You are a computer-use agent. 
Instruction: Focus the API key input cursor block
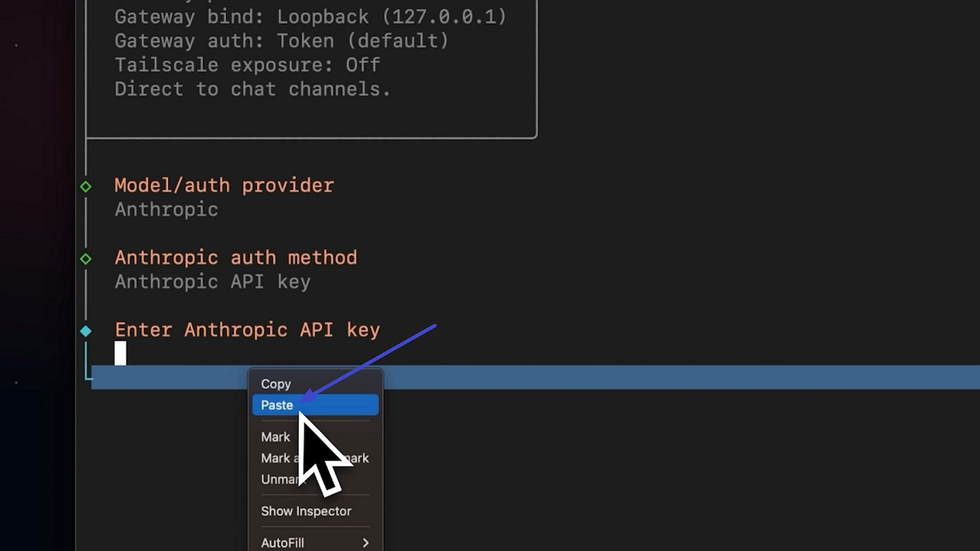click(120, 353)
